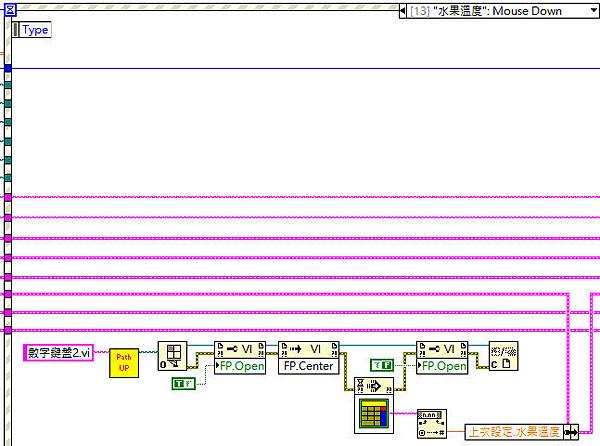Click the VI invoke node header above FP.Center

coord(308,350)
